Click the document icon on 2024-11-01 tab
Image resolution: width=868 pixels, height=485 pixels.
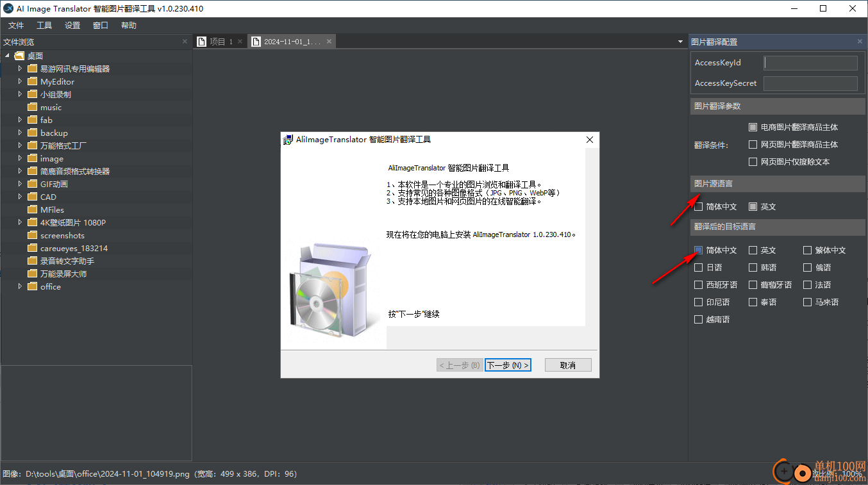coord(256,42)
